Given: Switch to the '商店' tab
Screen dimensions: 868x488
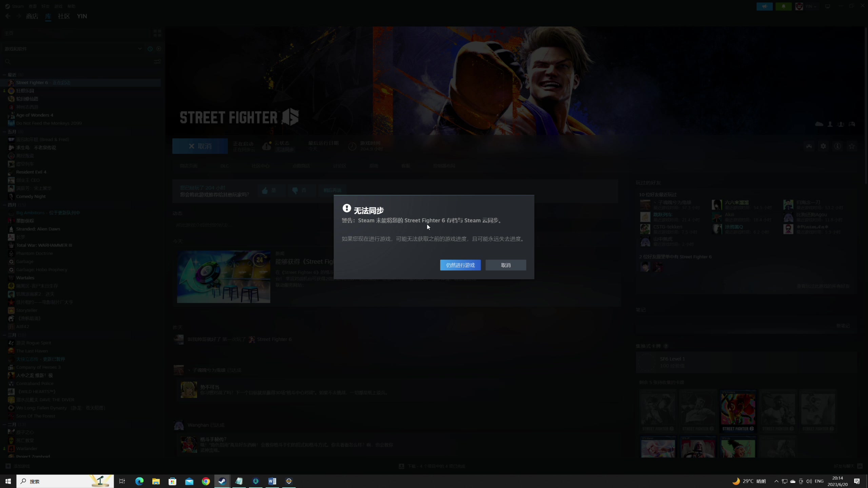Looking at the screenshot, I should [32, 16].
